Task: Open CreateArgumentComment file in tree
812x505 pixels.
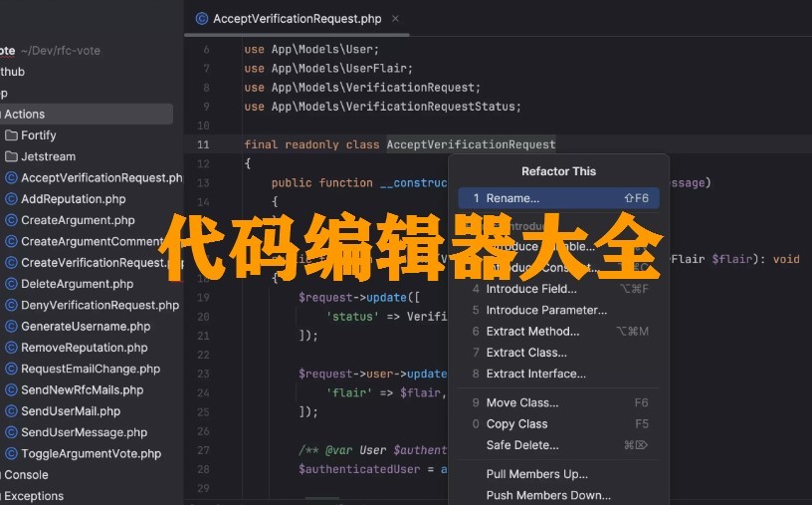Action: coord(93,242)
